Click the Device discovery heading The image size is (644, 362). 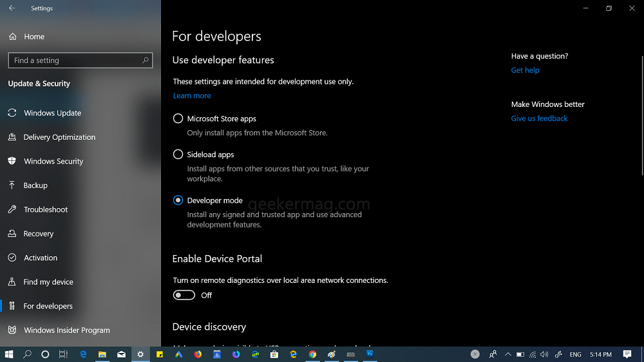209,327
